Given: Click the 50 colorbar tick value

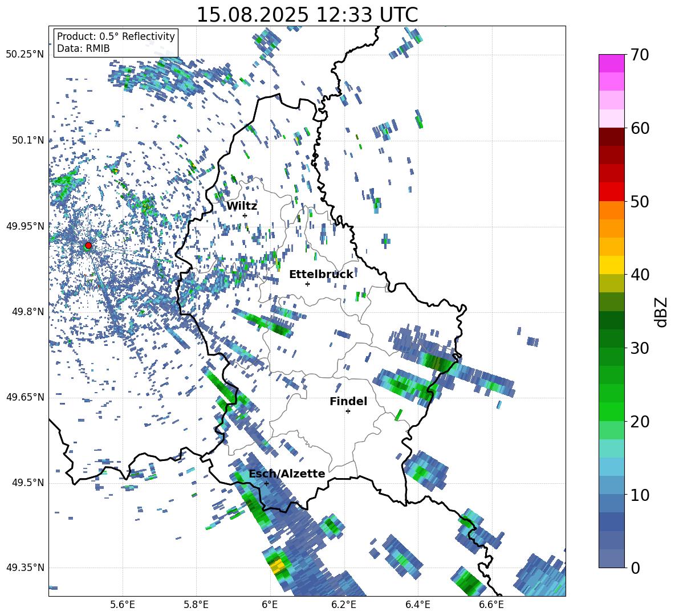Looking at the screenshot, I should tap(640, 202).
